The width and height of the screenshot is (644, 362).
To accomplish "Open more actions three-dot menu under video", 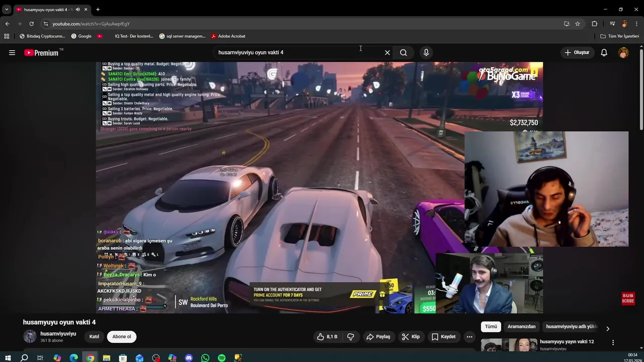I will pos(469,337).
